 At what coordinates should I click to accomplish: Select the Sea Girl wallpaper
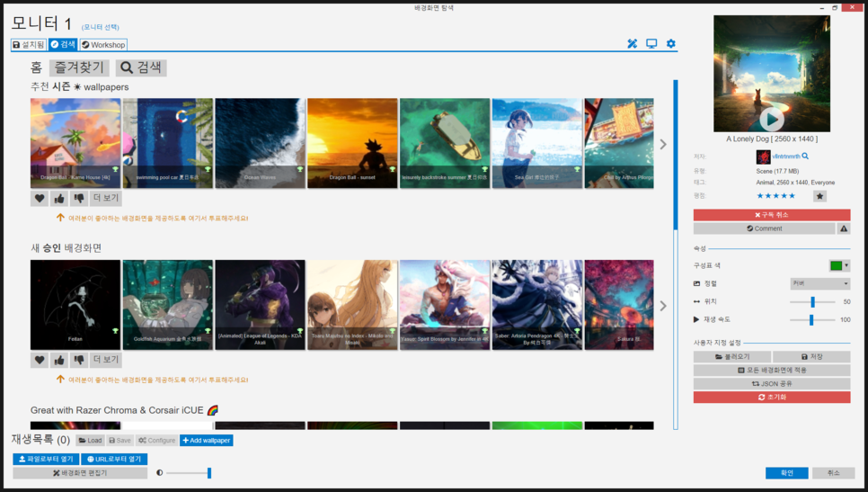(x=537, y=144)
